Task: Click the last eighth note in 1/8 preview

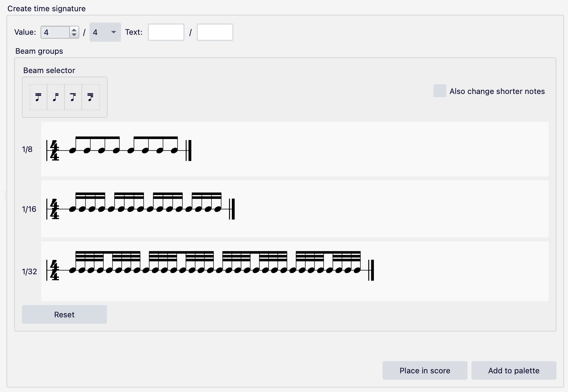Action: pyautogui.click(x=174, y=150)
